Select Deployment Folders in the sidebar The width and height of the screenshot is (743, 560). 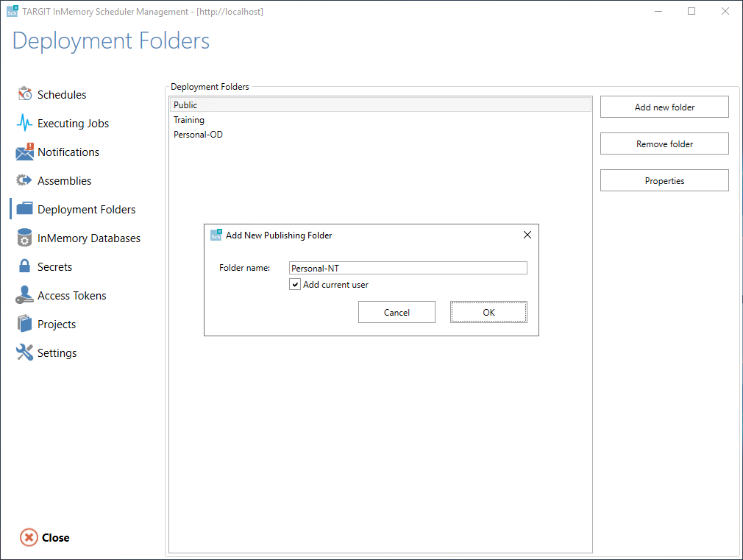pos(86,210)
